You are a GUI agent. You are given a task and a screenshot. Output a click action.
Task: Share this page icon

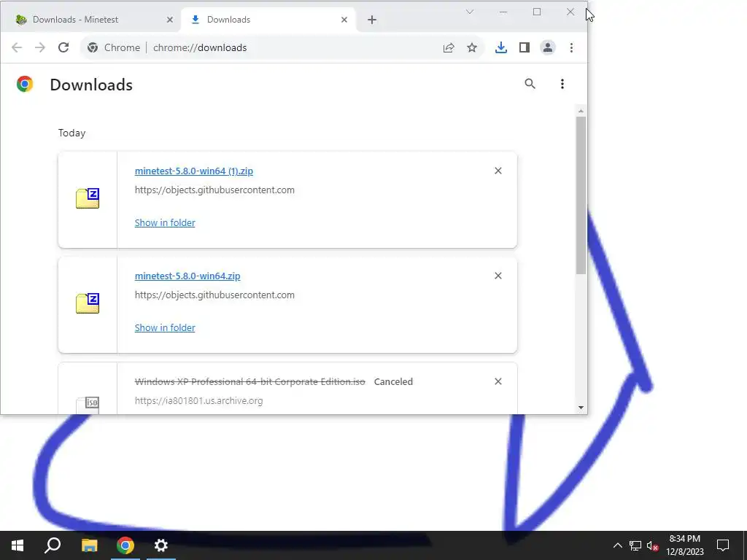[449, 47]
